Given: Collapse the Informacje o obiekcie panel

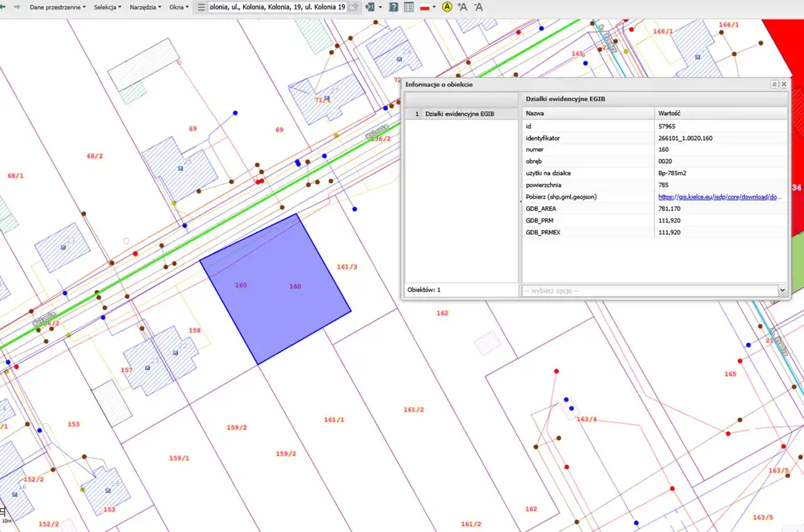Looking at the screenshot, I should 774,84.
